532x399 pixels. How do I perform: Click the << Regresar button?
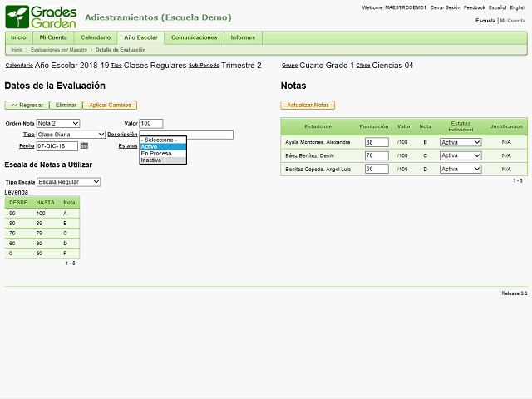pos(27,106)
